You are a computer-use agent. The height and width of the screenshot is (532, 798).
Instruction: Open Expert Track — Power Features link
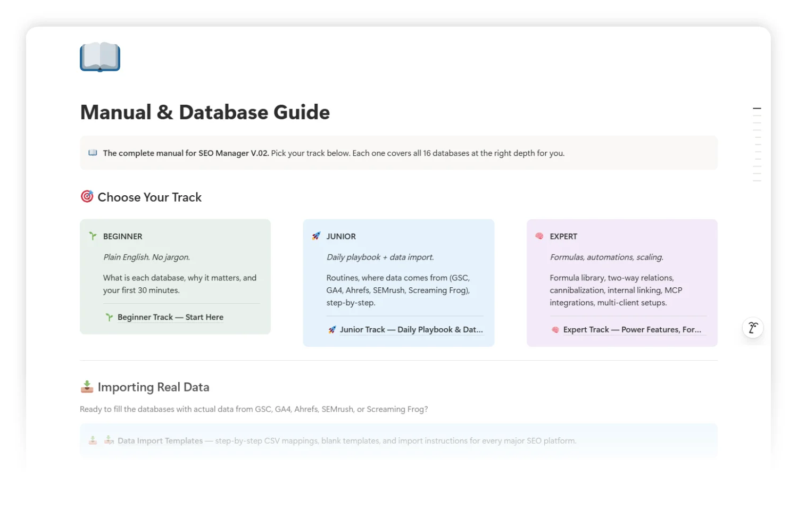pyautogui.click(x=632, y=330)
